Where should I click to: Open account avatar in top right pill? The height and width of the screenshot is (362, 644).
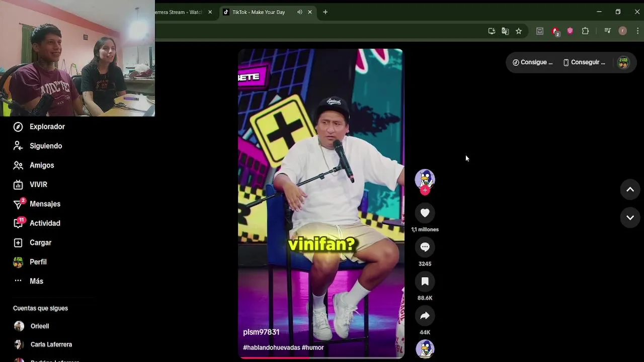623,62
